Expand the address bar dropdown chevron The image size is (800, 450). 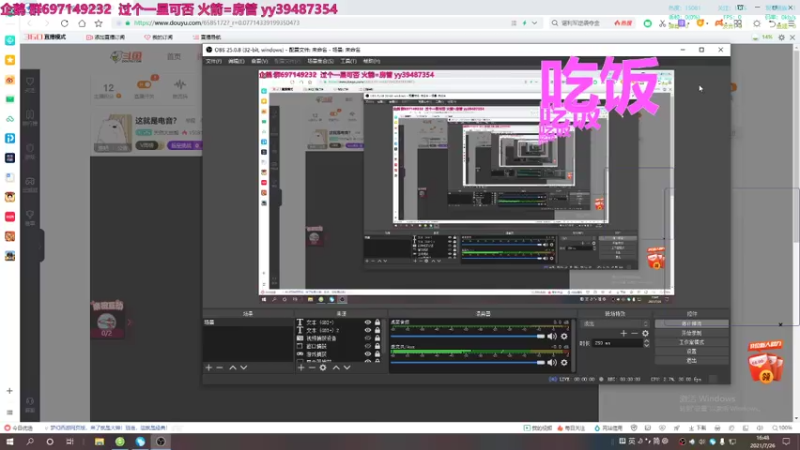coord(534,23)
